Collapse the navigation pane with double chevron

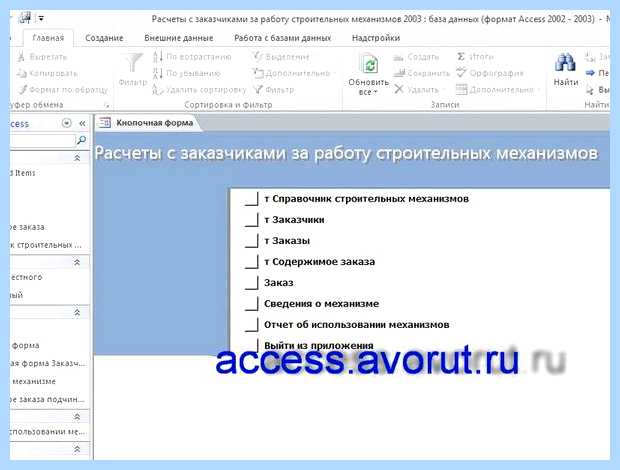pos(82,123)
